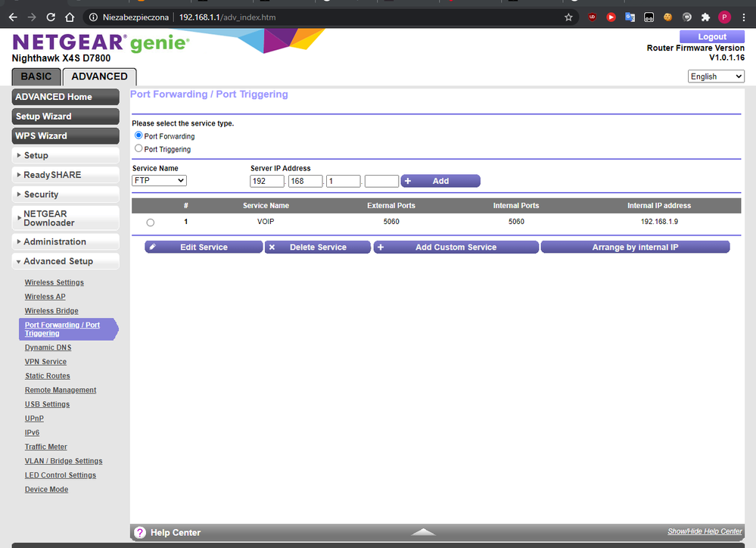Click the Add Custom Service button
This screenshot has height=548, width=756.
pos(456,248)
